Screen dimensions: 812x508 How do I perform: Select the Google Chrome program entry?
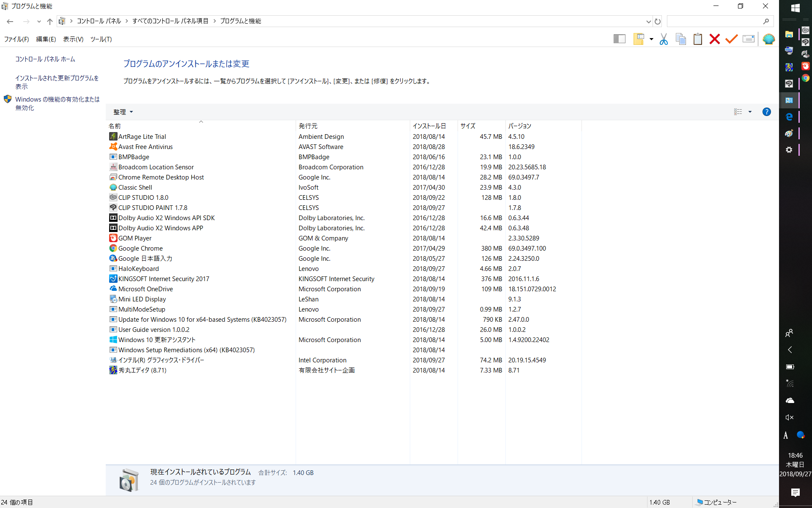tap(140, 248)
